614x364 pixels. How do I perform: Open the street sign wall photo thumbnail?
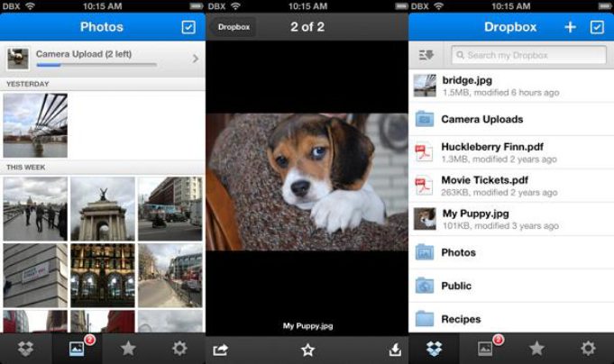[35, 276]
